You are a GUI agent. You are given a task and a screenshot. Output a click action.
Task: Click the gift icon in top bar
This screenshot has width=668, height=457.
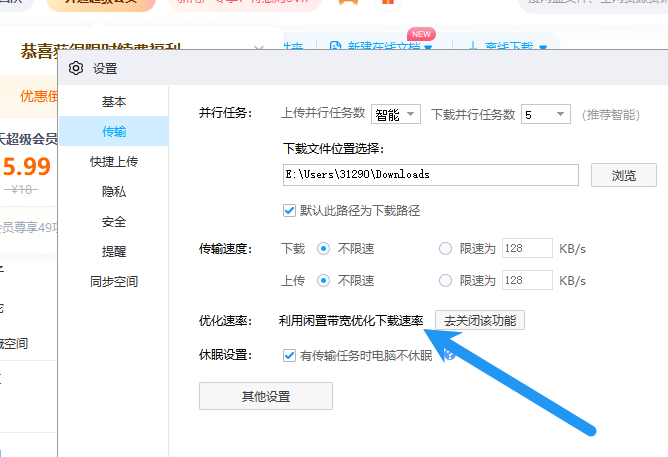coord(388,3)
